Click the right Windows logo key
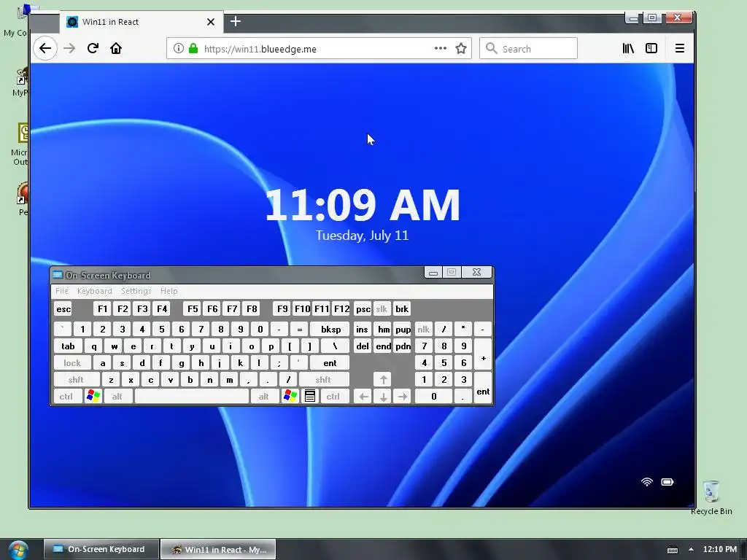747x560 pixels. point(290,397)
